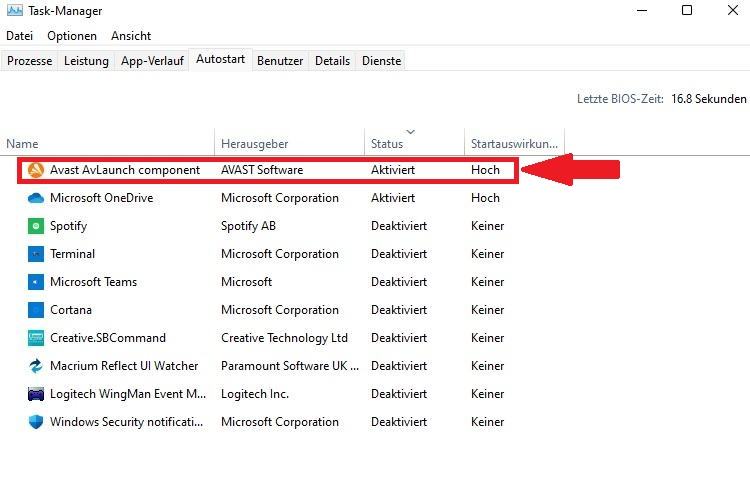This screenshot has height=482, width=750.
Task: Select the Logitech WingMan Event row text
Action: tap(128, 394)
